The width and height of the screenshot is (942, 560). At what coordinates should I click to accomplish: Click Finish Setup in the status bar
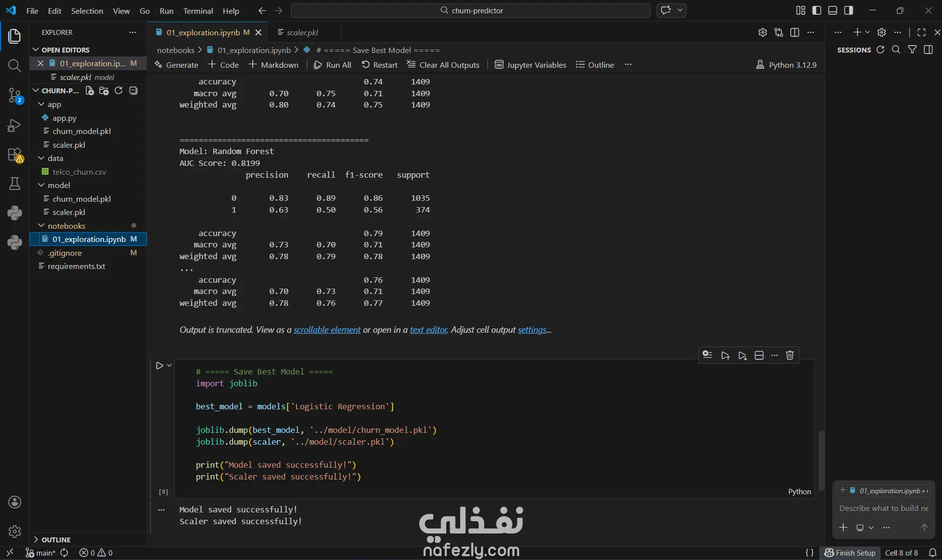click(850, 553)
